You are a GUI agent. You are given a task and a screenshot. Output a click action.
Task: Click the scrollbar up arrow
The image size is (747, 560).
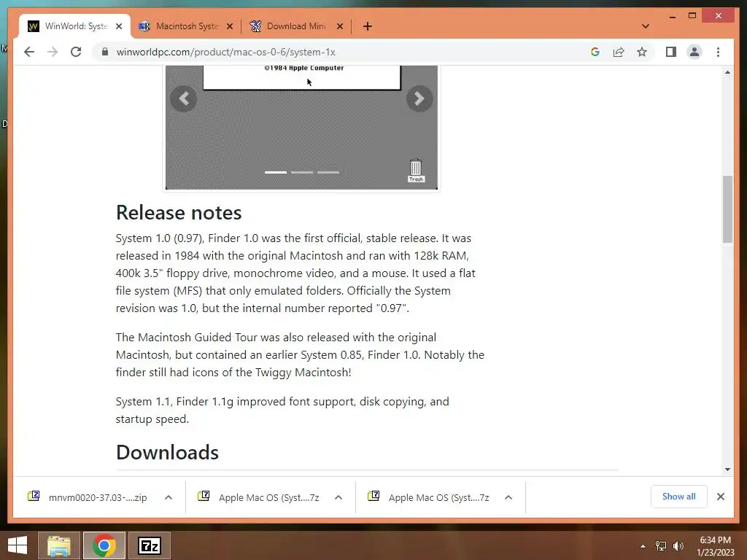pos(727,72)
